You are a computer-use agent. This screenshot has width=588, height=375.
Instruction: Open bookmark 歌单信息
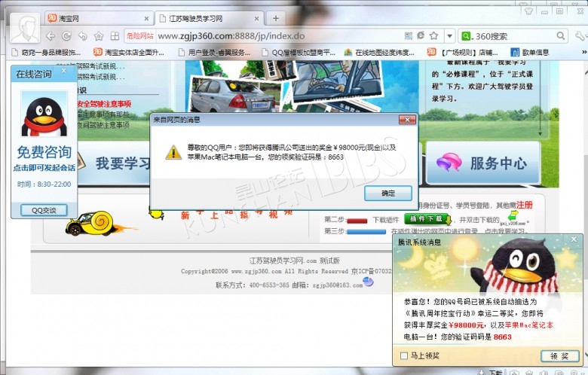pyautogui.click(x=530, y=53)
